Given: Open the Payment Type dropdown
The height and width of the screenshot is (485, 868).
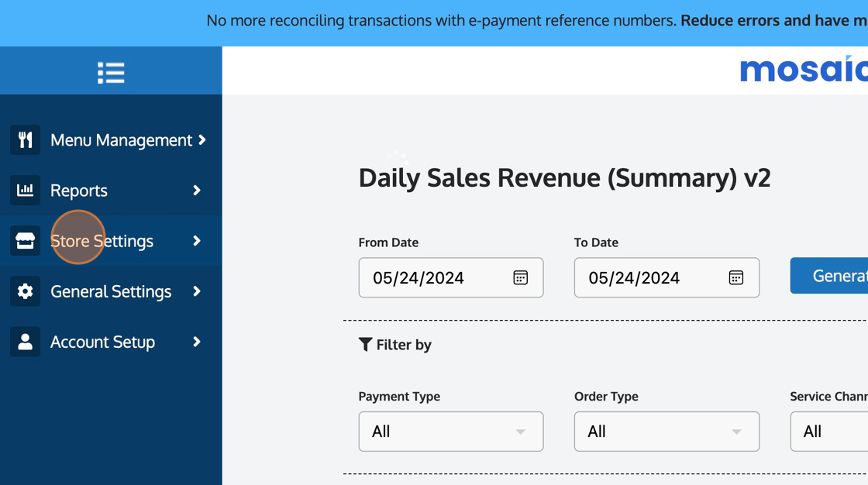Looking at the screenshot, I should click(450, 432).
